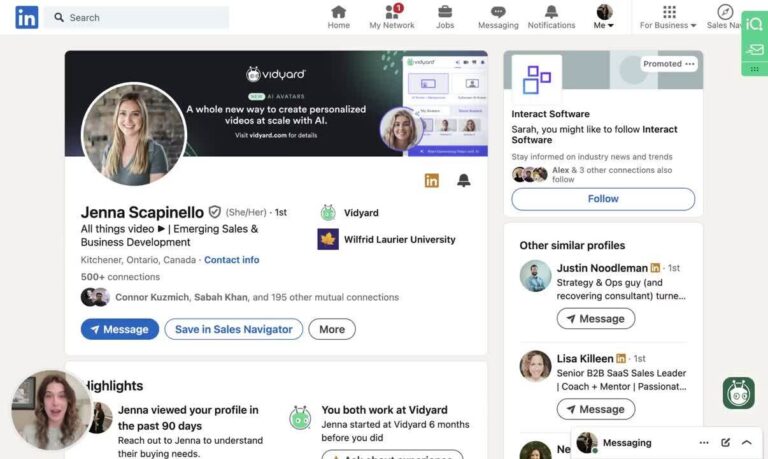Toggle the profile notification bell for Jenna

pyautogui.click(x=463, y=181)
